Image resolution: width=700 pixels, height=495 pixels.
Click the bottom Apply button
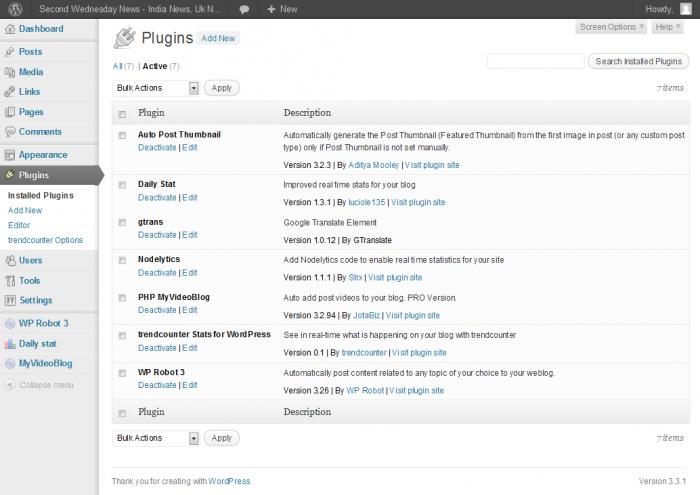pyautogui.click(x=221, y=438)
